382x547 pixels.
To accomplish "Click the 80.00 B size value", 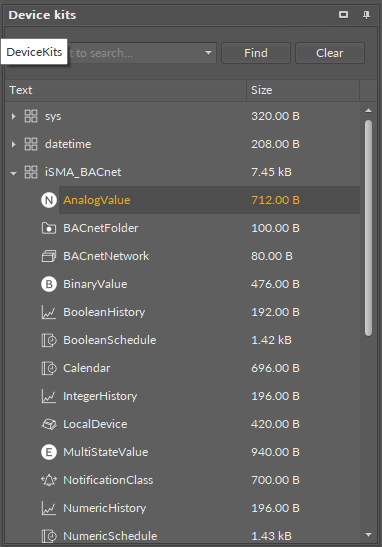I will (272, 256).
